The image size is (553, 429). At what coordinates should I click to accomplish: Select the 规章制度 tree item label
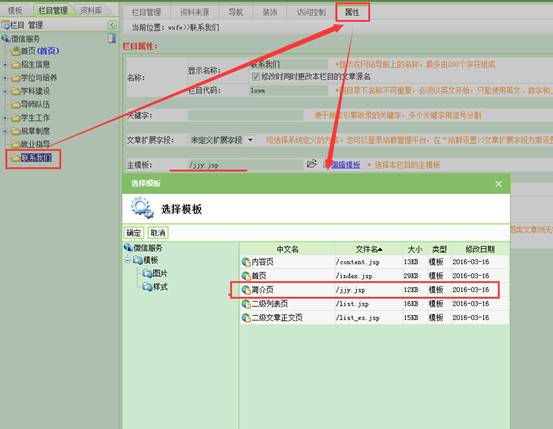point(35,131)
